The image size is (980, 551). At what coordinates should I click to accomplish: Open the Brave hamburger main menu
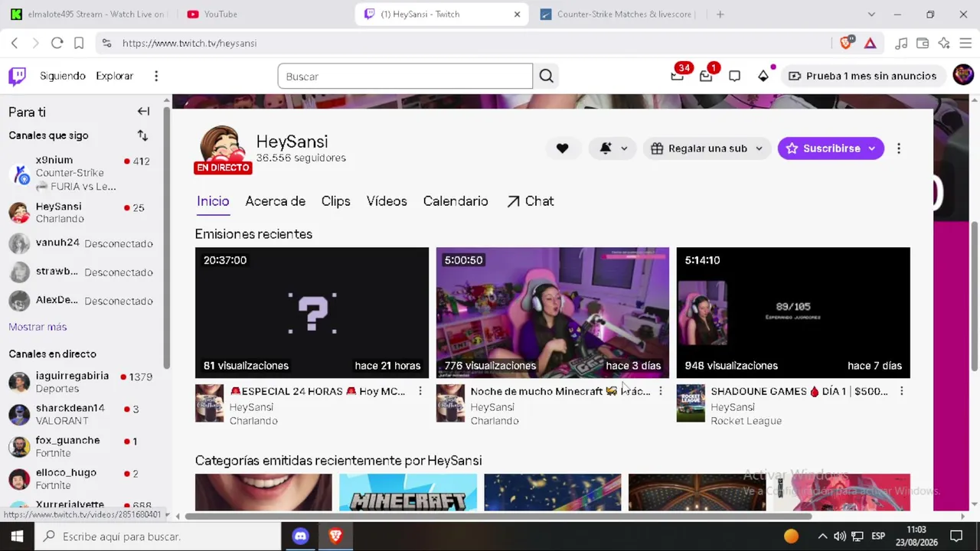point(965,43)
